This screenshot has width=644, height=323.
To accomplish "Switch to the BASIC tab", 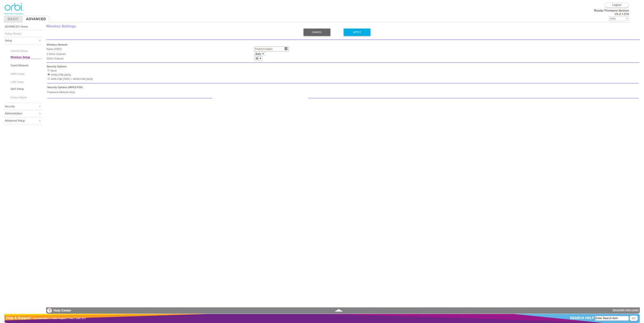I will point(13,19).
